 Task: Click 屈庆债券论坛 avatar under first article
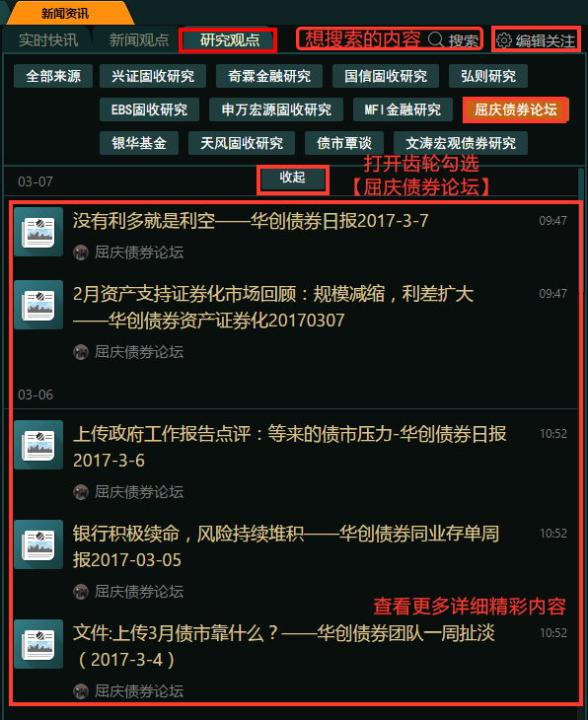(81, 252)
